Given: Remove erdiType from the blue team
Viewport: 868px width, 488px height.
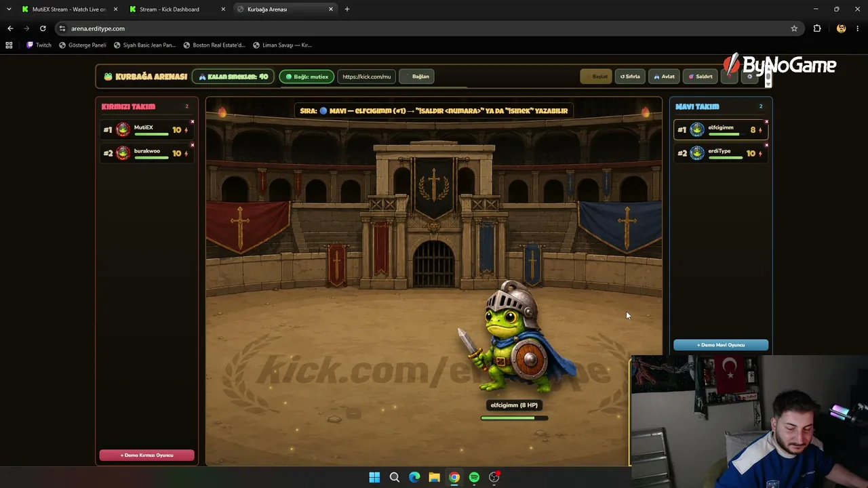Looking at the screenshot, I should (x=766, y=145).
